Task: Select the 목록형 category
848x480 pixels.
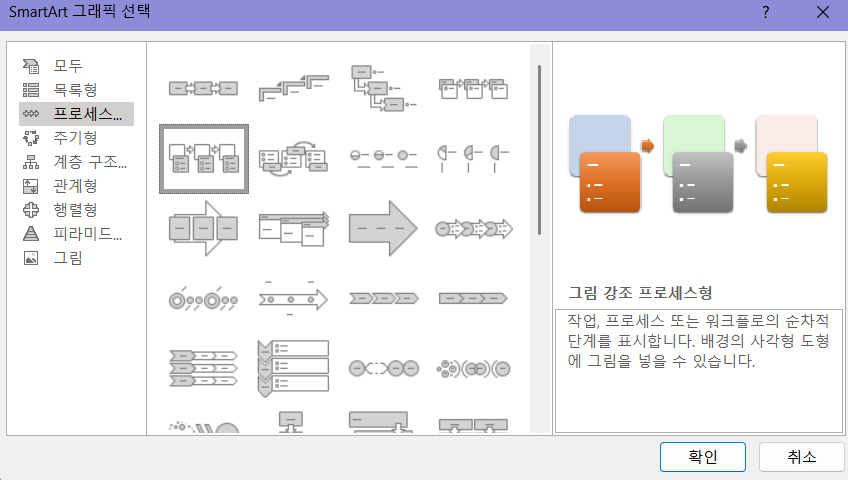Action: pyautogui.click(x=76, y=90)
